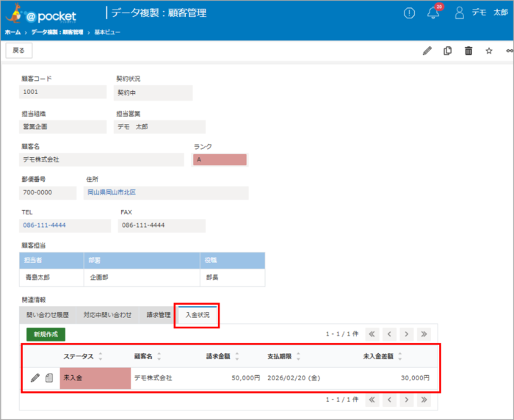Copy the 未入金 row with duplicate icon
Viewport: 514px width, 420px height.
[49, 377]
